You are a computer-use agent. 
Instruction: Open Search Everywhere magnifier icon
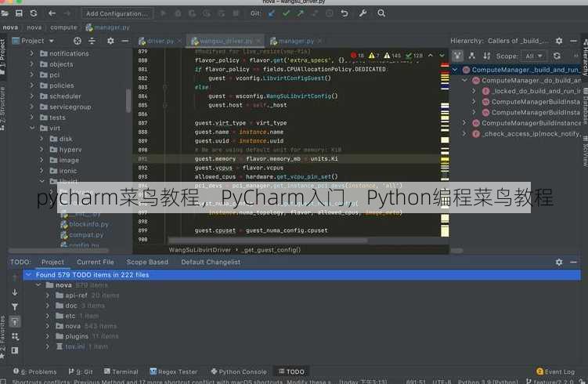point(381,13)
